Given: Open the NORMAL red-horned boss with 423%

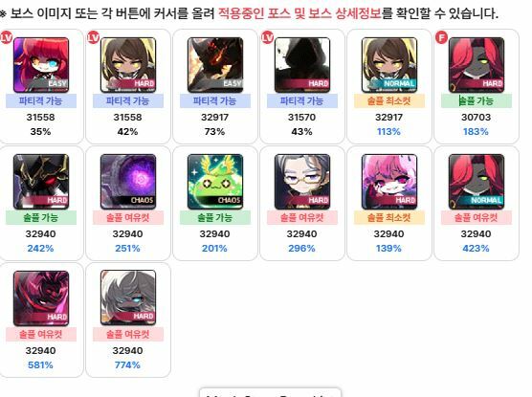Looking at the screenshot, I should pyautogui.click(x=477, y=182).
